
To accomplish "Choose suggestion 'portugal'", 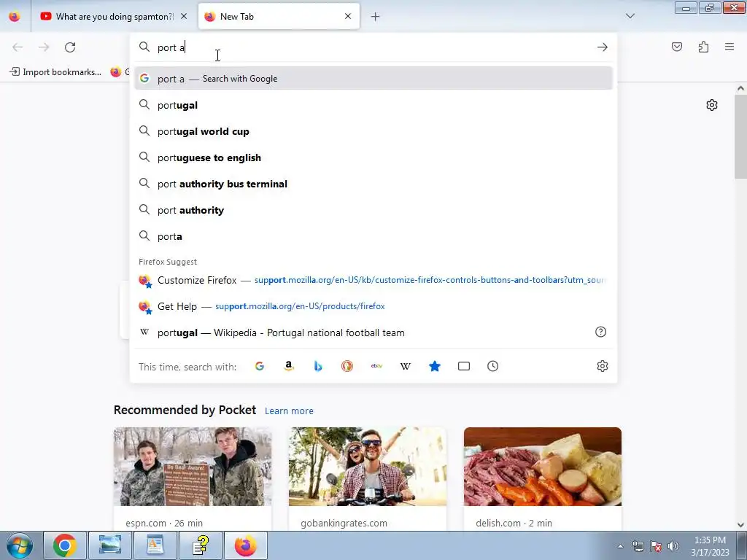I will pyautogui.click(x=373, y=105).
